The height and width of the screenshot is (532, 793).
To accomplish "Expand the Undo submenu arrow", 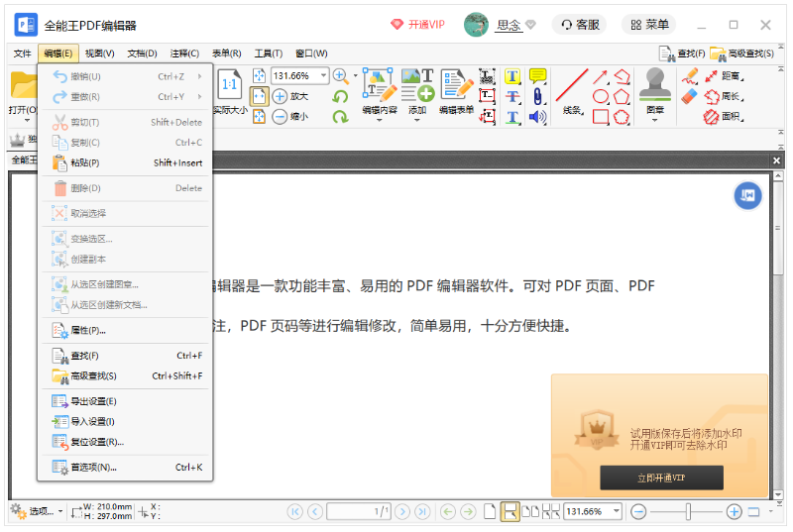I will [200, 77].
